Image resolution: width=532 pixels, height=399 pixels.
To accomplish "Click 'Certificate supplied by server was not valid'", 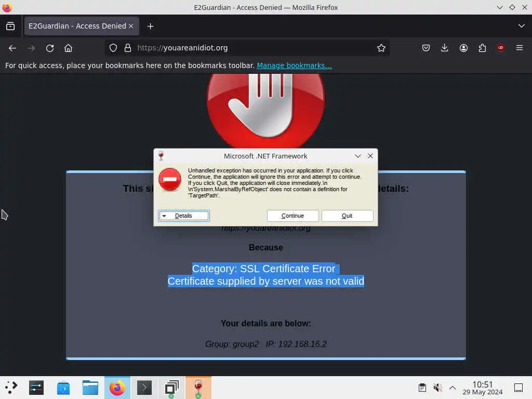I will pyautogui.click(x=265, y=281).
